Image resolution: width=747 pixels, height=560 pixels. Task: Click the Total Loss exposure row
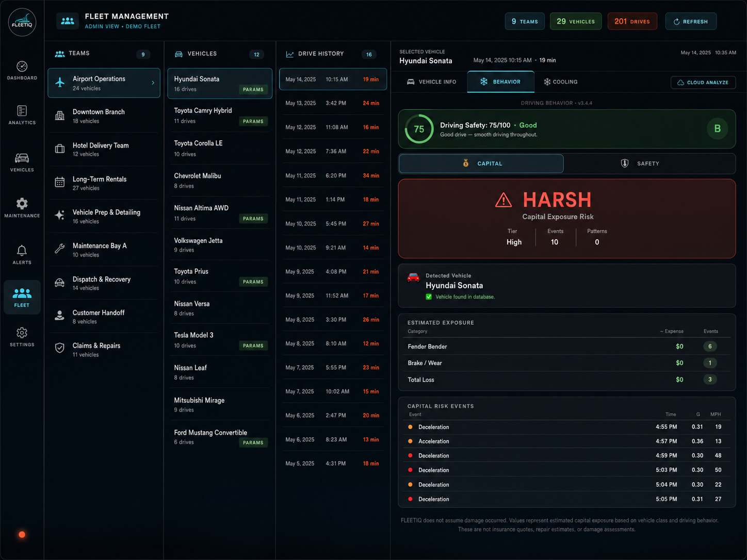point(566,380)
